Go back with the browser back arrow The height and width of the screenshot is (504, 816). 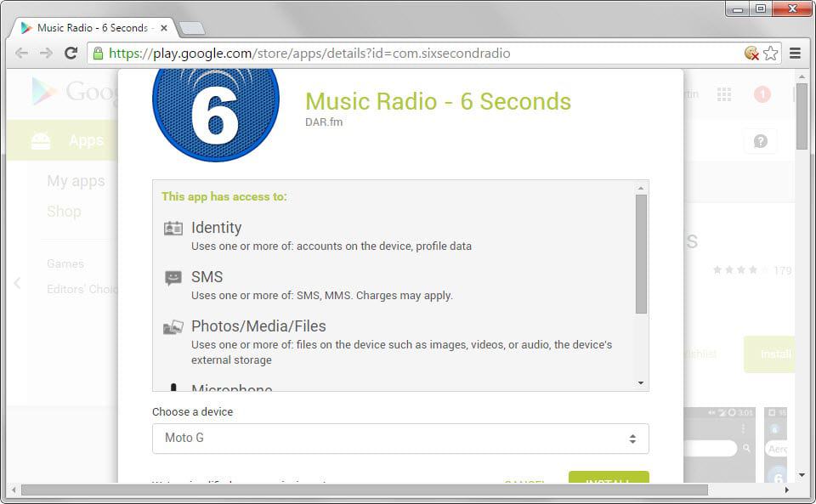pos(21,53)
